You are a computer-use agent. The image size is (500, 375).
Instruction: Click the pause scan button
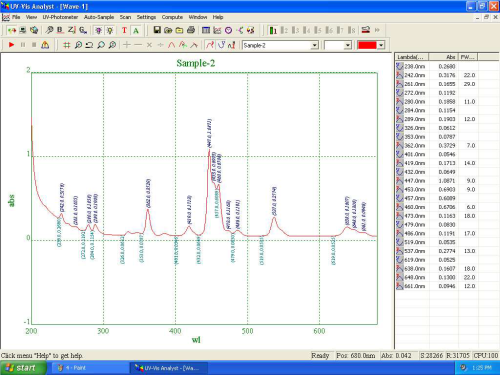[x=23, y=45]
